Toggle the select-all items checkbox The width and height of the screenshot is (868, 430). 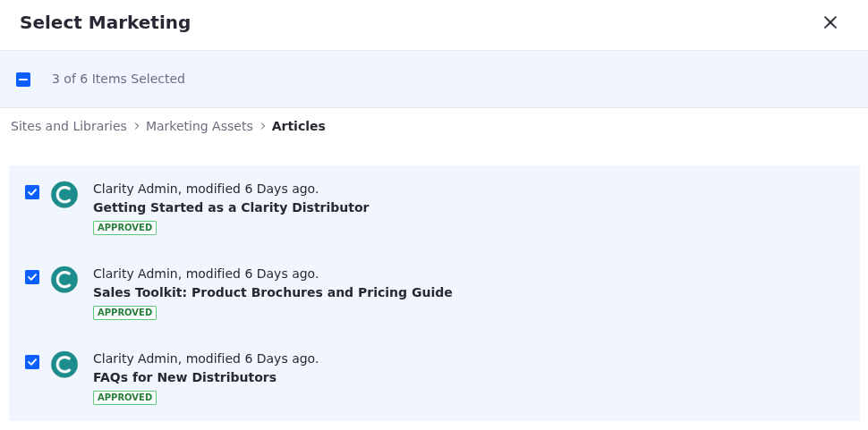(x=23, y=80)
